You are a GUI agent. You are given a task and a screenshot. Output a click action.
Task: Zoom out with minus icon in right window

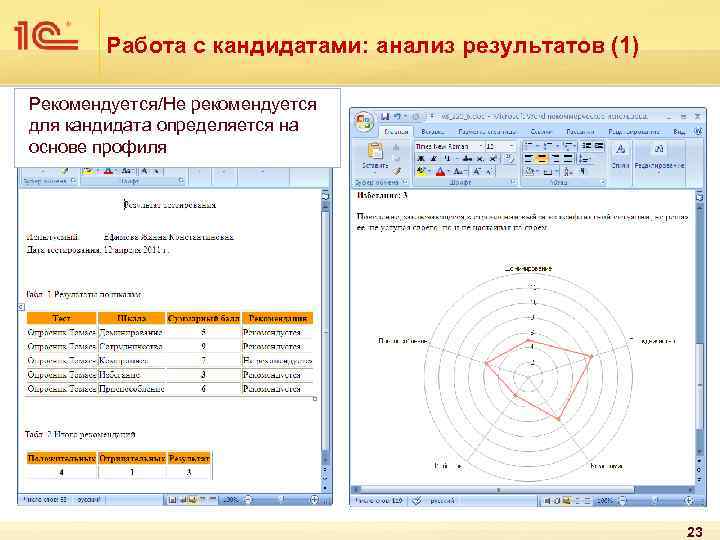coord(622,501)
